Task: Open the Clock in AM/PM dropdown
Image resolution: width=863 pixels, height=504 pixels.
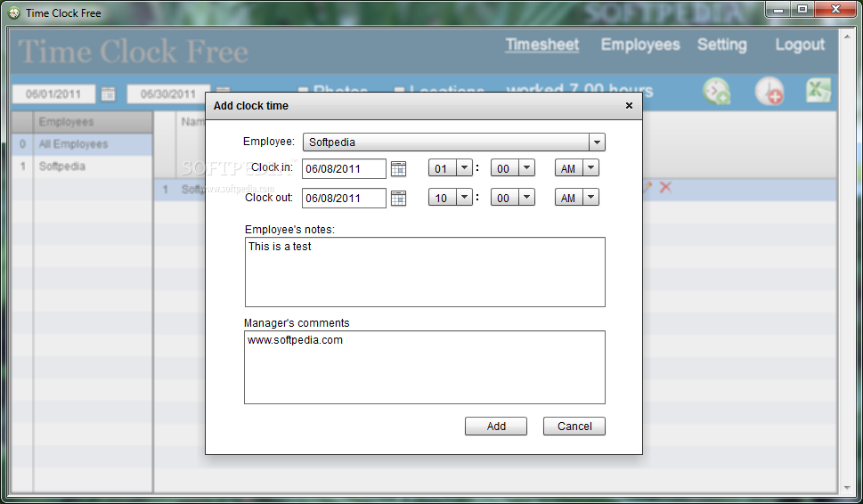Action: point(590,167)
